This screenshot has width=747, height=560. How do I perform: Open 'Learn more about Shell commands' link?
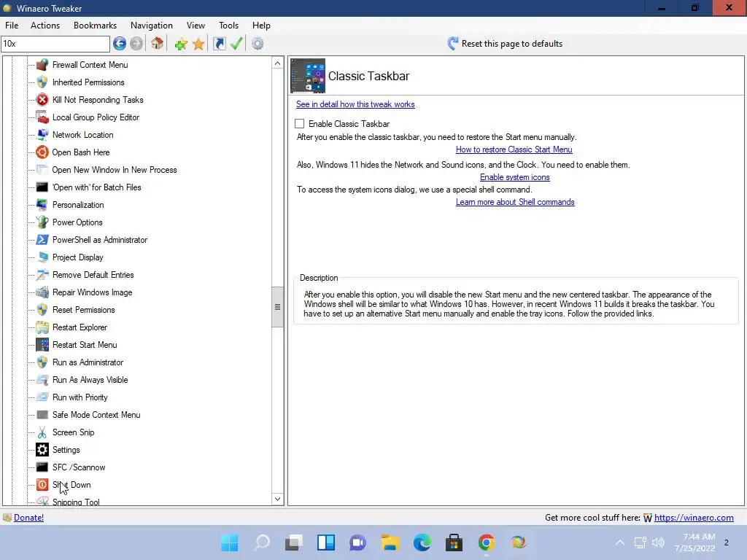tap(515, 202)
